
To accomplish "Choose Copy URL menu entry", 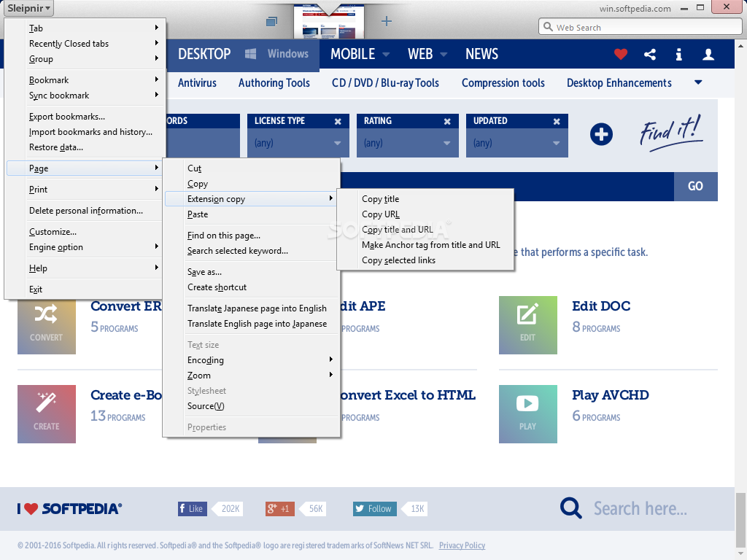I will [425, 214].
